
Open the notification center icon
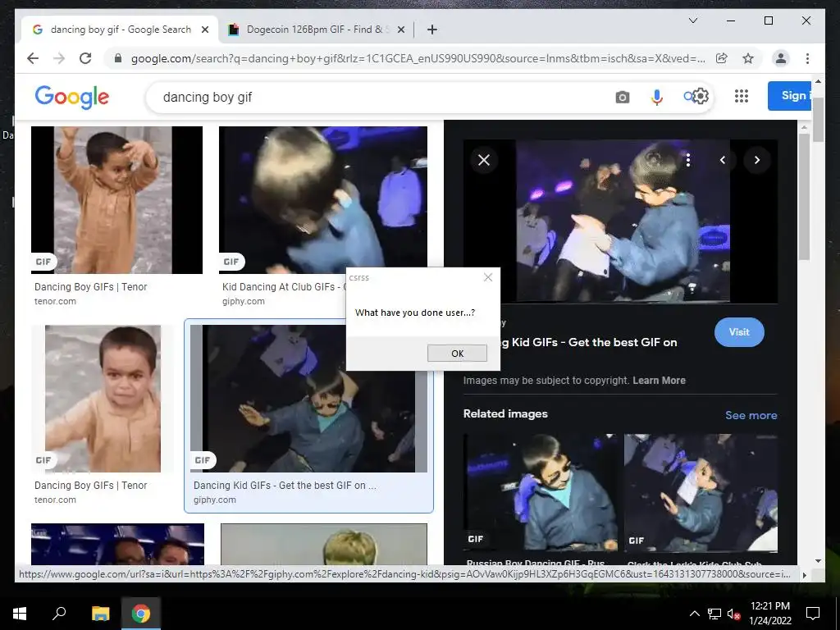coord(813,614)
